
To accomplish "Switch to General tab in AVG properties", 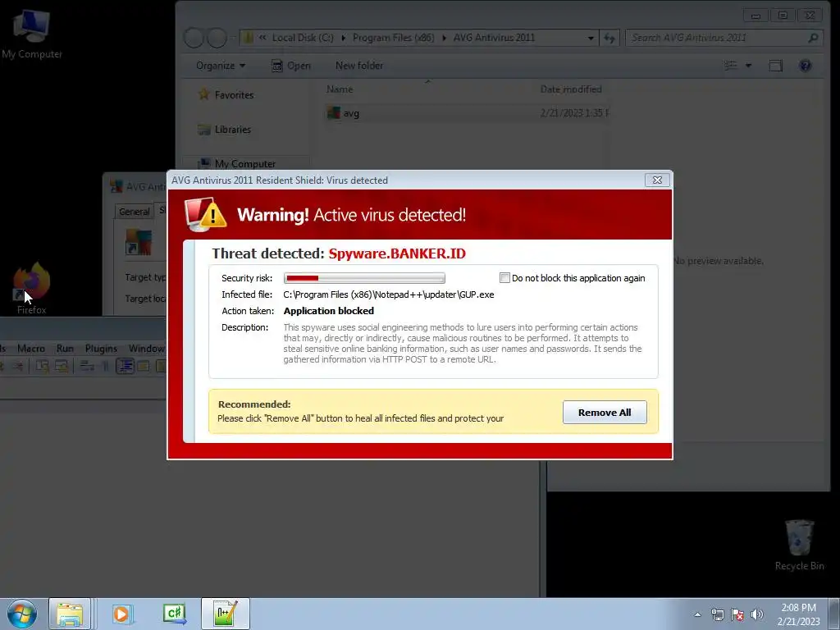I will [x=134, y=212].
